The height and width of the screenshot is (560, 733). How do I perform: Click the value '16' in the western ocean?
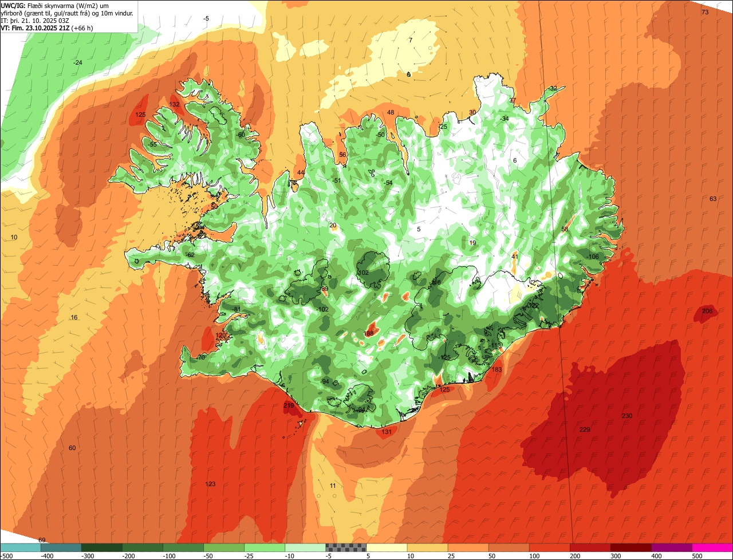click(74, 317)
